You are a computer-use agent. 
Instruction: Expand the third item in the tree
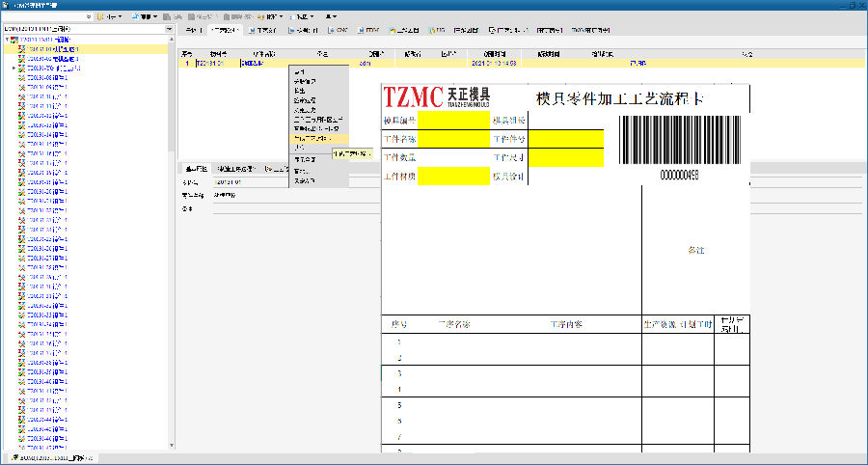point(14,68)
